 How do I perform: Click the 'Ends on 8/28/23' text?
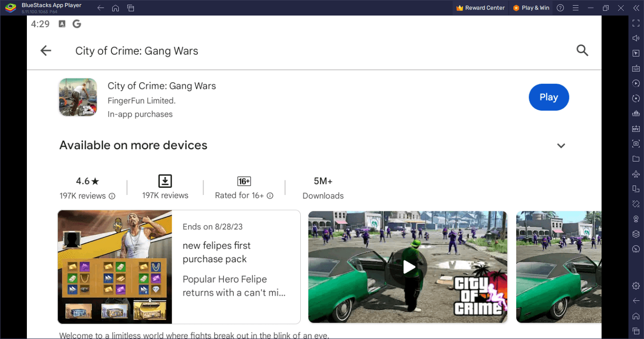213,226
